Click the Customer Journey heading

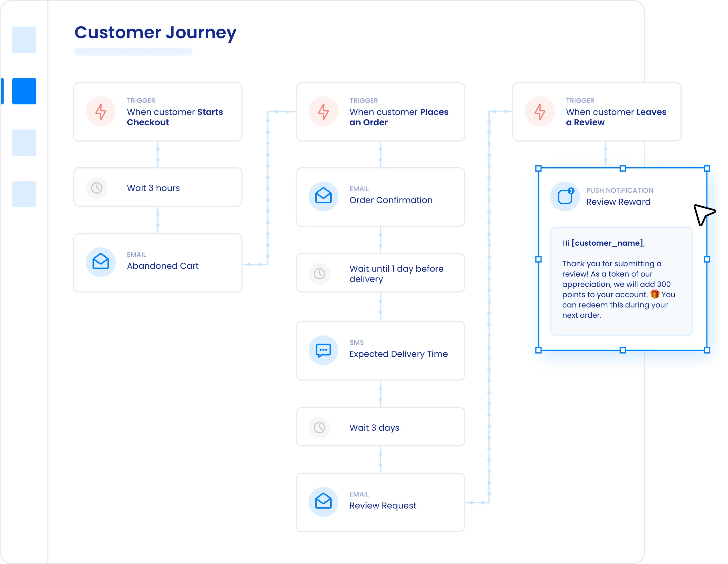(x=155, y=33)
